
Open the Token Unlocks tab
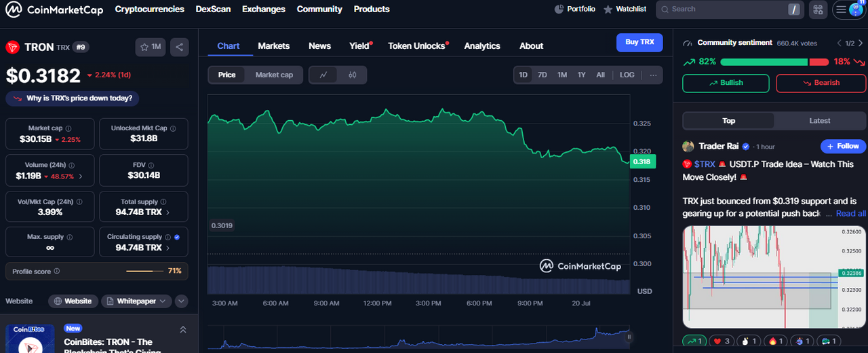[x=416, y=46]
